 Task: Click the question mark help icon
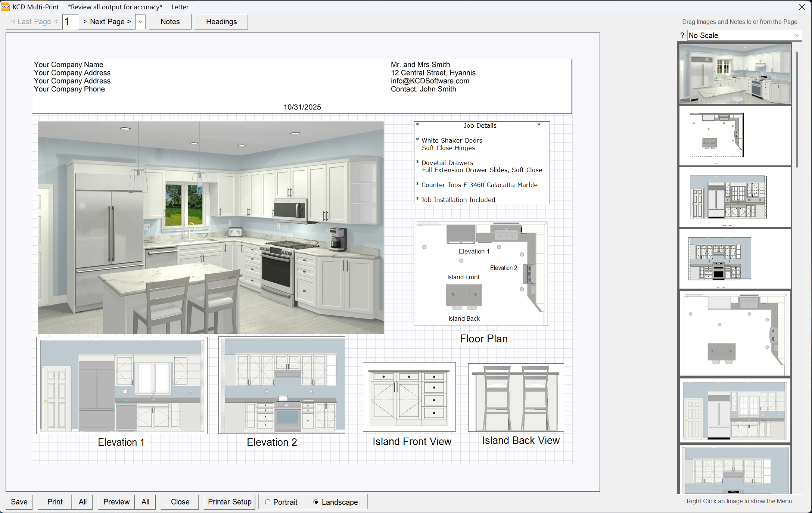(682, 35)
